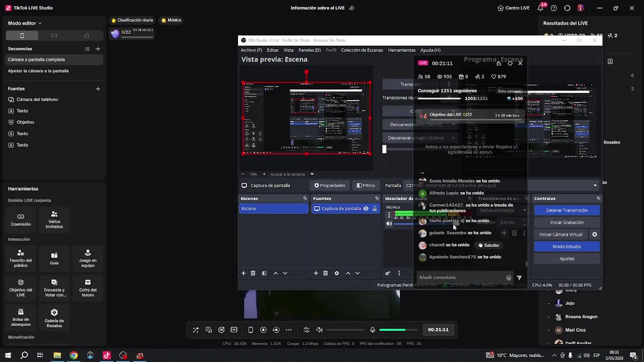Image resolution: width=644 pixels, height=362 pixels.
Task: Open OBS virtual camera settings gear
Action: [595, 234]
